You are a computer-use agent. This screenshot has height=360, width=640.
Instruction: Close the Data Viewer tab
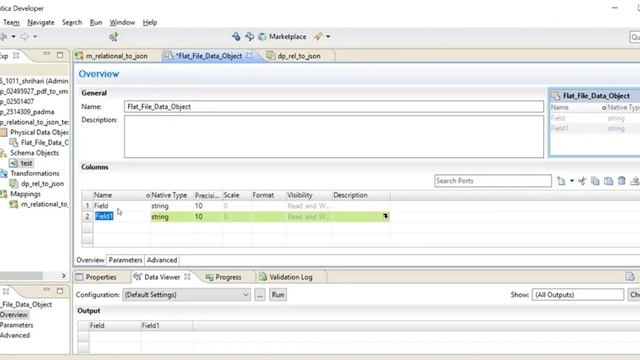pyautogui.click(x=187, y=277)
